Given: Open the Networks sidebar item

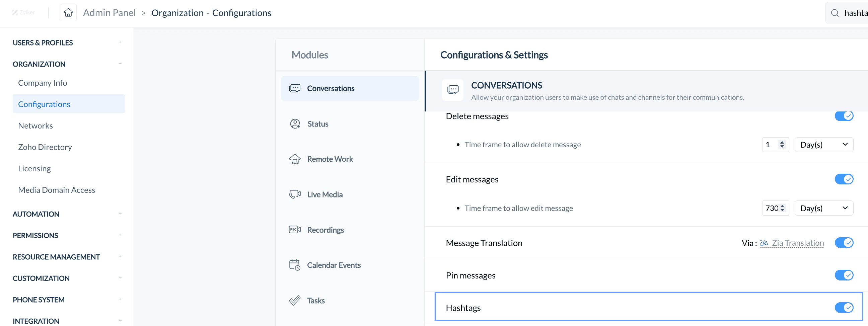Looking at the screenshot, I should 35,126.
